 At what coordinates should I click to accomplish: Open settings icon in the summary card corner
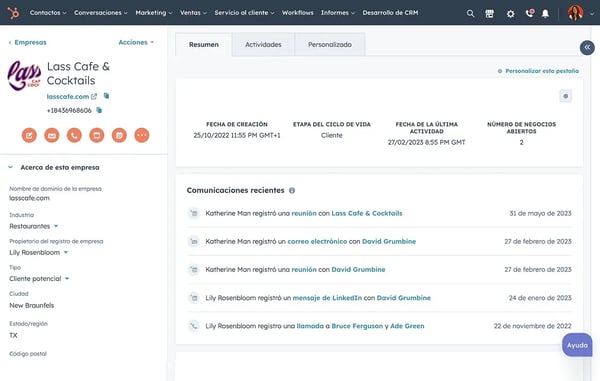pos(566,96)
